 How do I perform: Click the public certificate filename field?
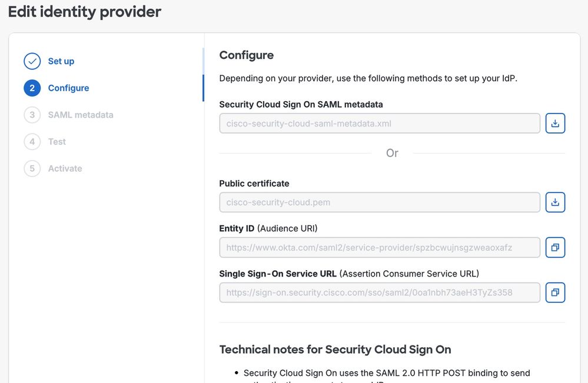tap(379, 202)
